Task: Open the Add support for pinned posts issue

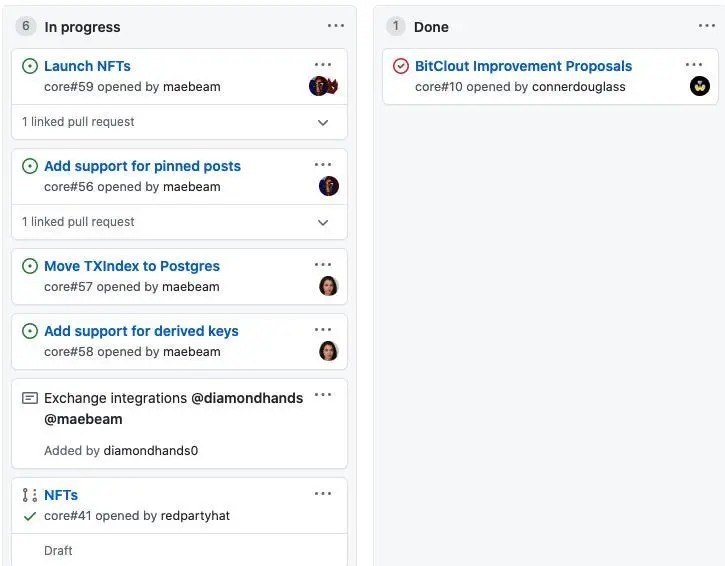Action: point(142,166)
